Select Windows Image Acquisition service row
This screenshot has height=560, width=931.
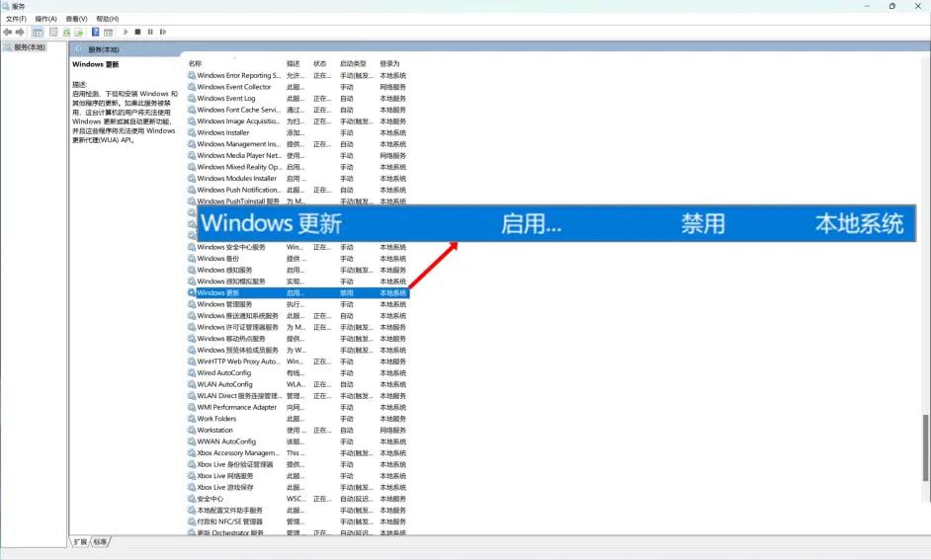pos(297,121)
